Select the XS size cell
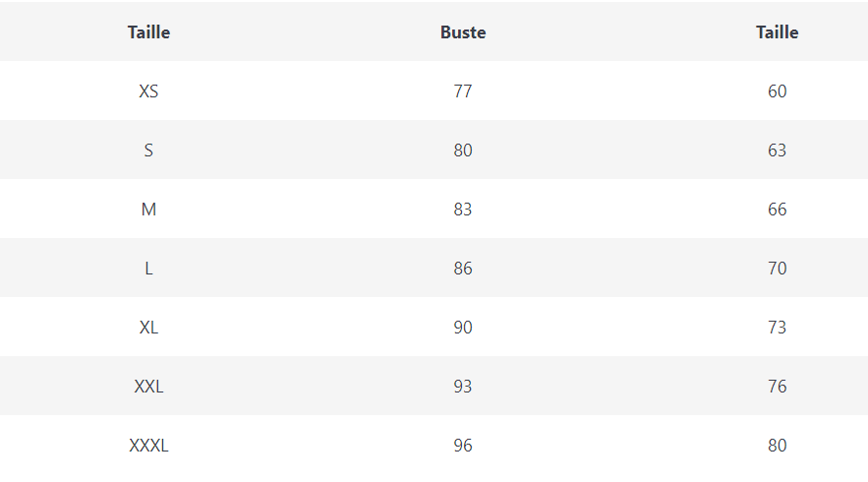 [148, 91]
